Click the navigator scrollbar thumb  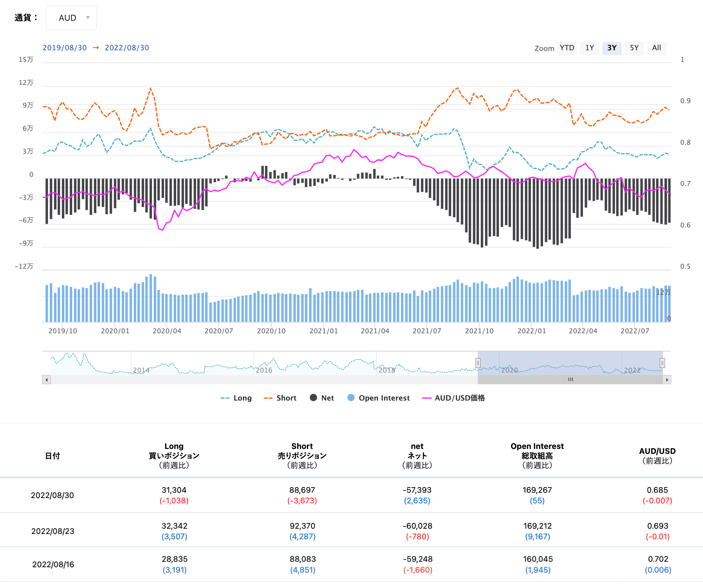pos(570,380)
